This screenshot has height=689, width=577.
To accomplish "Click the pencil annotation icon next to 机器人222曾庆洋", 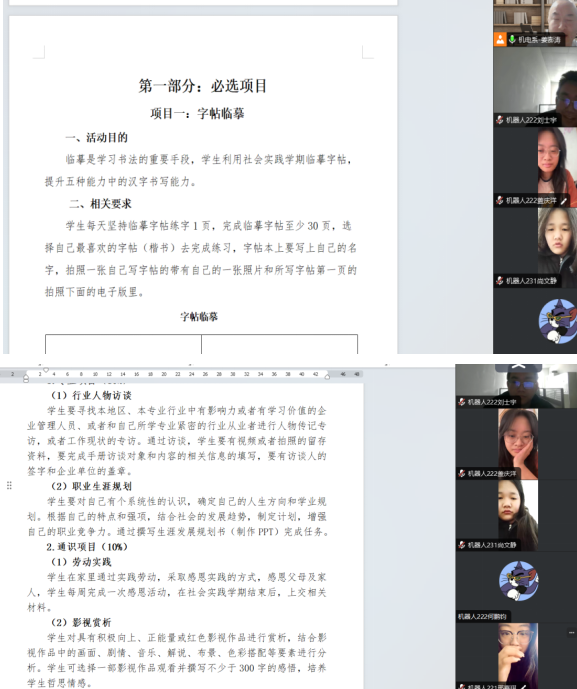I will (563, 201).
